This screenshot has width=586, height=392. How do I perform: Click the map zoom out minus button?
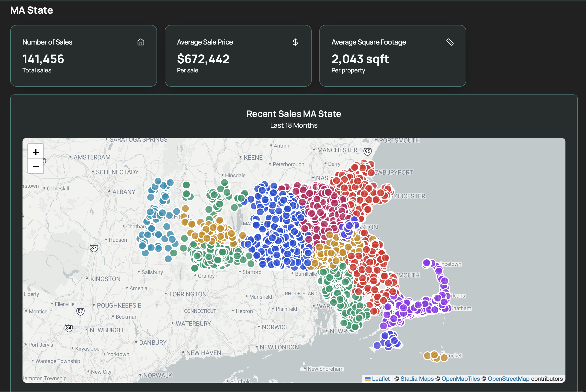(36, 166)
